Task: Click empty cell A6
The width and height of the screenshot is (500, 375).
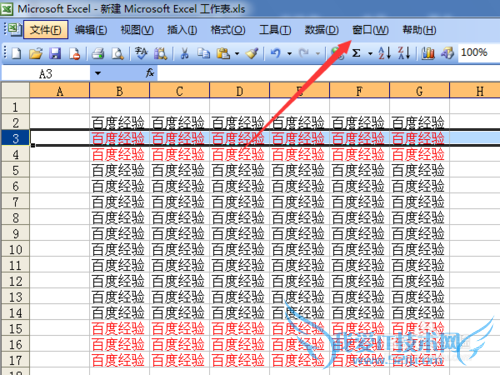Action: 60,186
